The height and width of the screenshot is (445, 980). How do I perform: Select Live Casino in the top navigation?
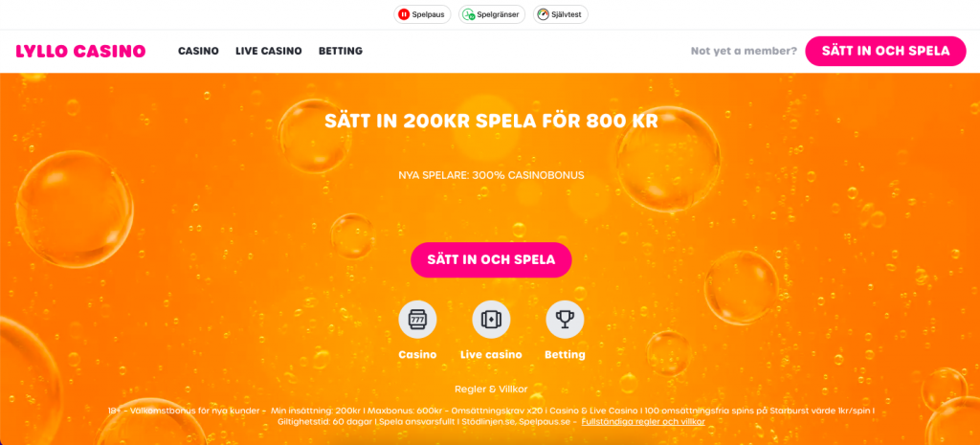point(269,51)
